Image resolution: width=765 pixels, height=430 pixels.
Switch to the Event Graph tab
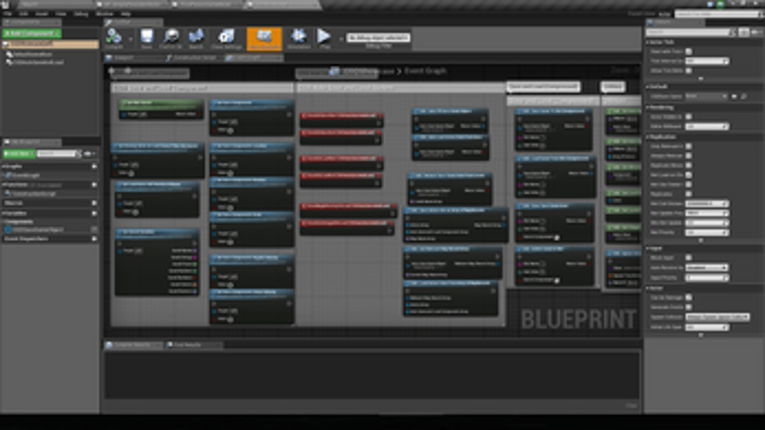point(254,58)
